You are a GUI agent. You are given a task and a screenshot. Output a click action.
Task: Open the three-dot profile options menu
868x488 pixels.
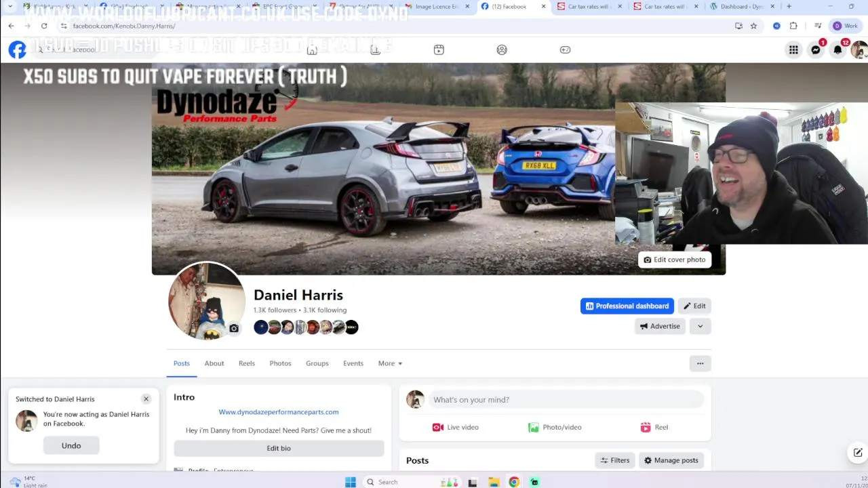click(700, 363)
